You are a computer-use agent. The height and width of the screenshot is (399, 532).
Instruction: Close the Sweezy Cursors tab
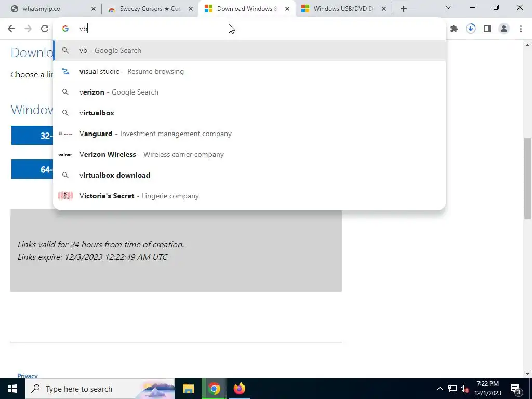pos(191,9)
